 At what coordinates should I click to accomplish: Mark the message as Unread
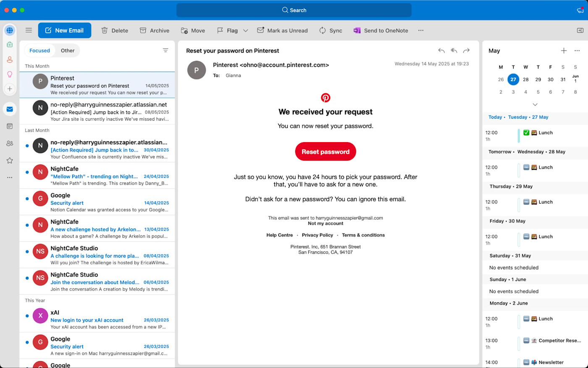(x=282, y=30)
